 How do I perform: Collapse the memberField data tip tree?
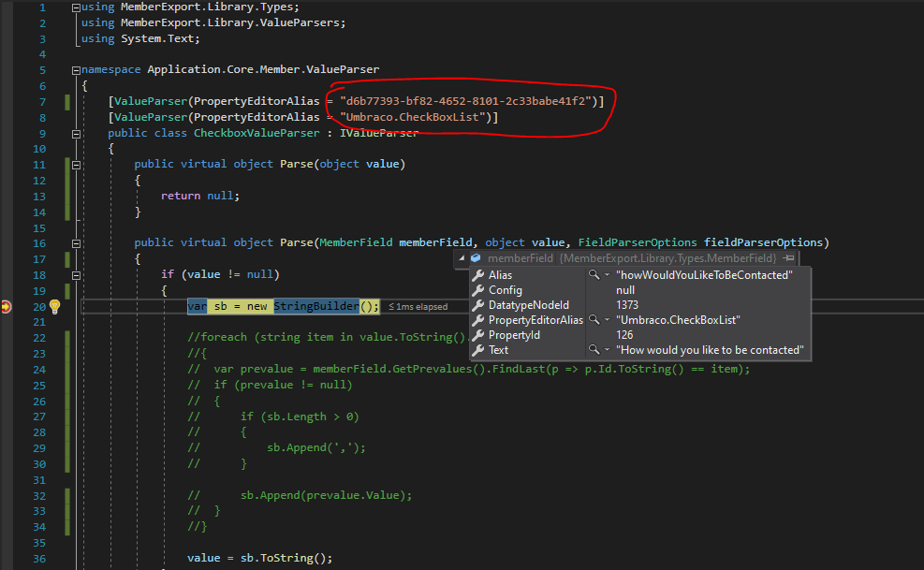click(462, 258)
